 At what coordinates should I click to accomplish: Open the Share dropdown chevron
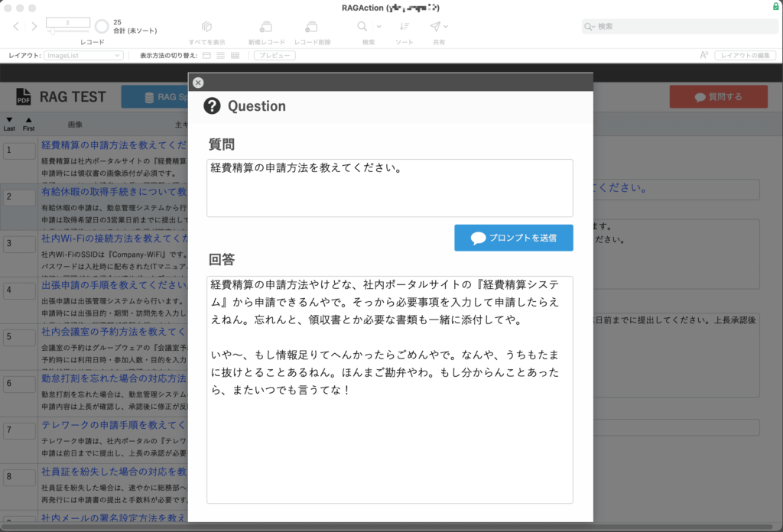click(446, 27)
